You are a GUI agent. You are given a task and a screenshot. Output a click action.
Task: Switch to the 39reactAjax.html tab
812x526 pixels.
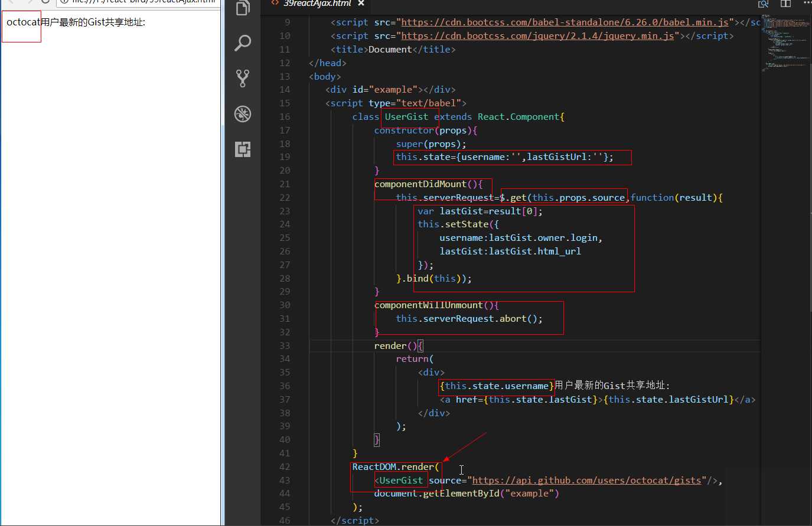tap(317, 4)
